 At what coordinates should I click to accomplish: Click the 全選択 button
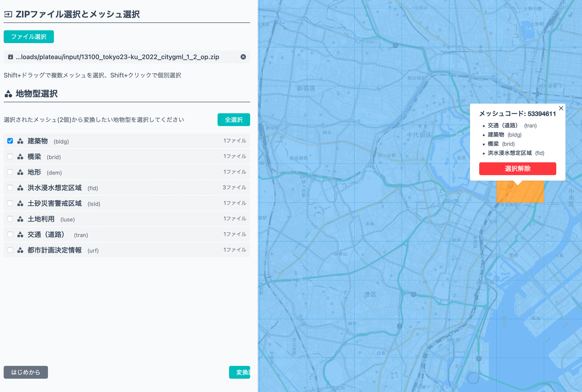coord(233,120)
